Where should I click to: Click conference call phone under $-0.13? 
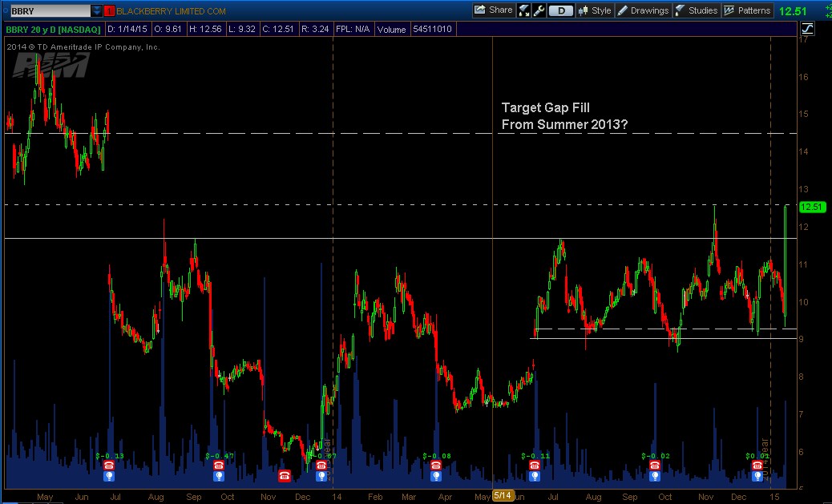pos(109,466)
